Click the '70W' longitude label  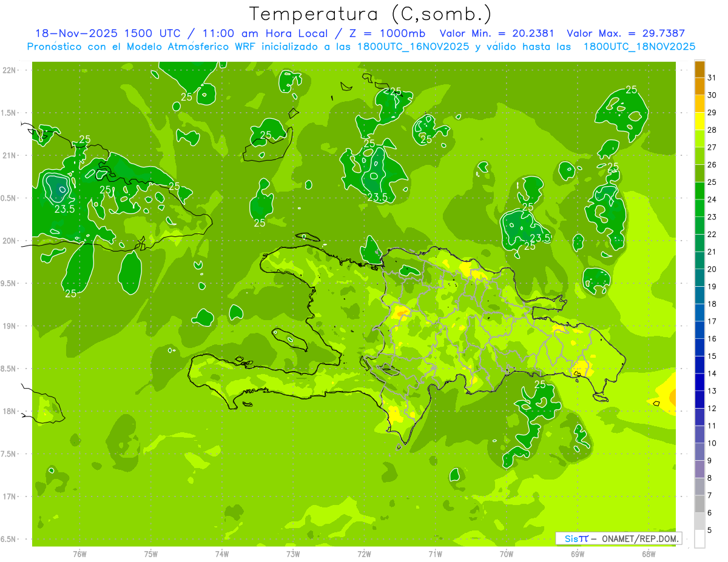pyautogui.click(x=507, y=554)
